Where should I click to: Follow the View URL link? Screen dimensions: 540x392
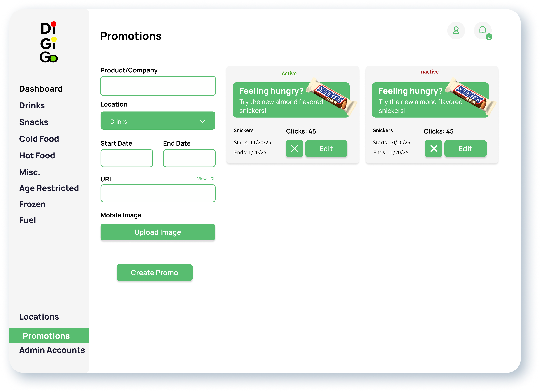[x=206, y=179]
